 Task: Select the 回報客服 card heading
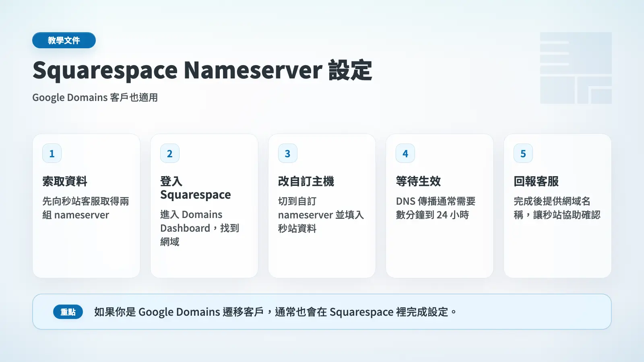[x=536, y=181]
